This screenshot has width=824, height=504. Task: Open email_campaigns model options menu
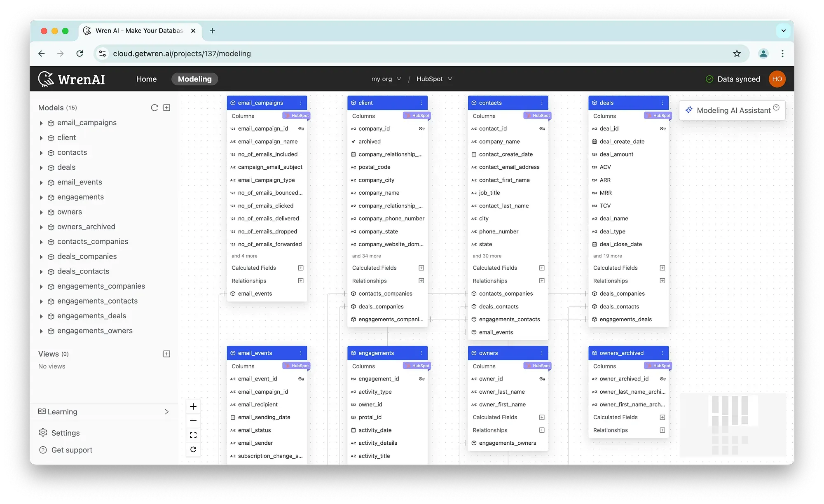pyautogui.click(x=301, y=103)
